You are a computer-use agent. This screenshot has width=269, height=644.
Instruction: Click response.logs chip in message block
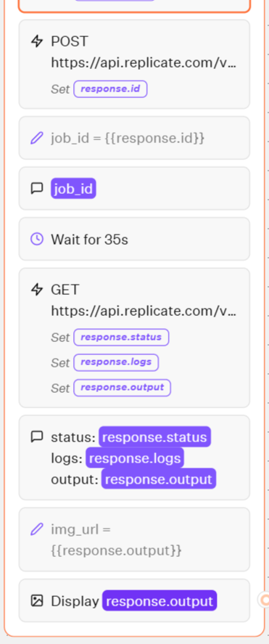point(135,458)
